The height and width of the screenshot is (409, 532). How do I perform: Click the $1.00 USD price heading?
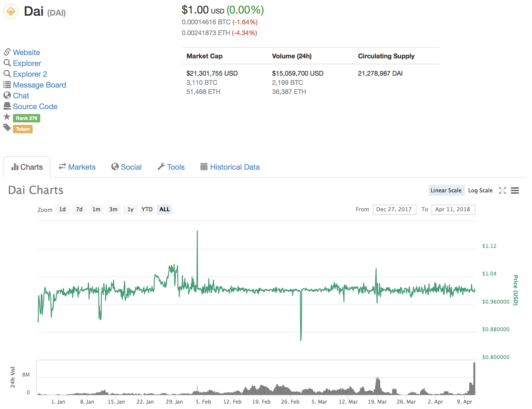203,10
